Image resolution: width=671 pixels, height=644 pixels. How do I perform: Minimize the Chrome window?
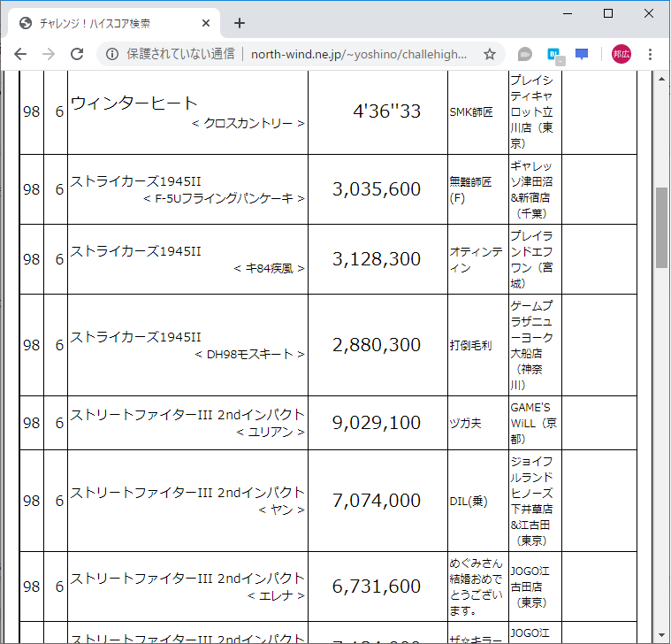[x=568, y=13]
